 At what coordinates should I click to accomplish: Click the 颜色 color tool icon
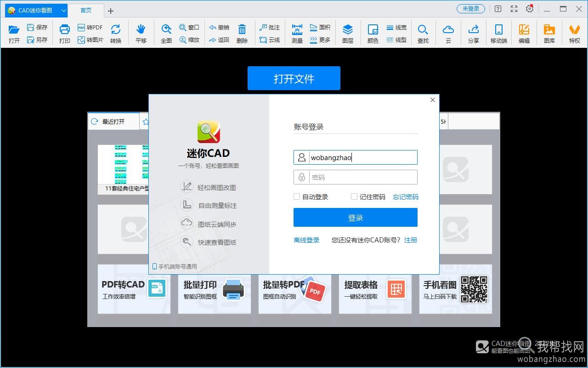click(x=373, y=29)
